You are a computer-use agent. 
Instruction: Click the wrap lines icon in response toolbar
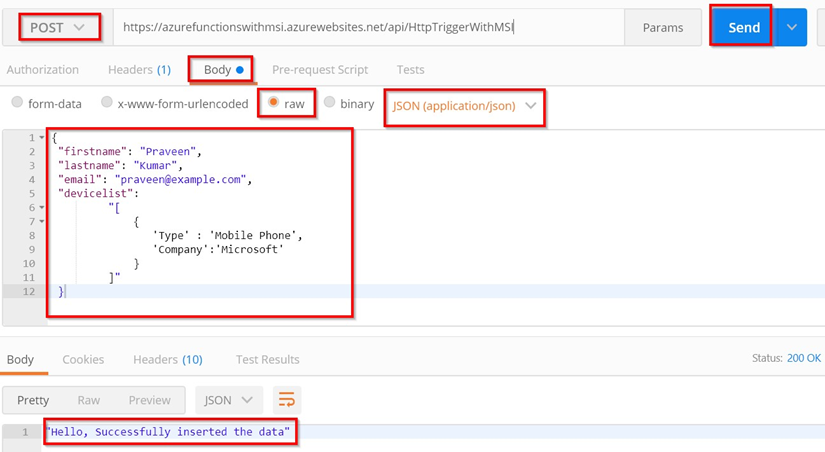tap(287, 400)
